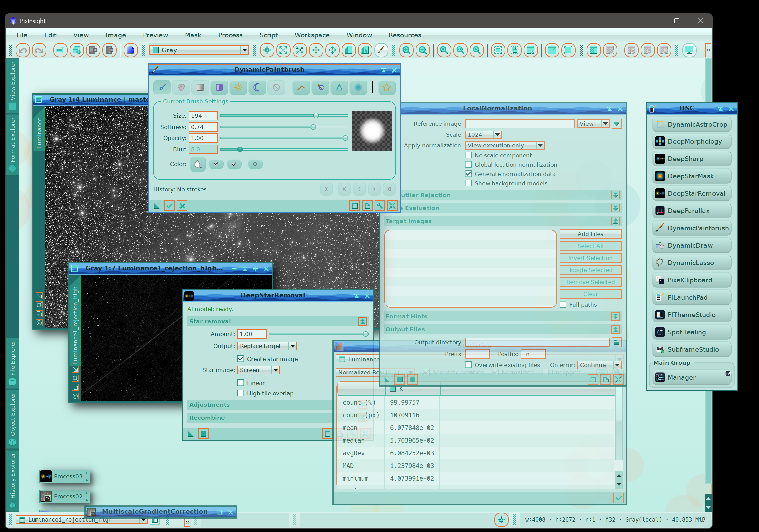Click the brush Softness slider
Screen dimensions: 759x532
click(284, 127)
